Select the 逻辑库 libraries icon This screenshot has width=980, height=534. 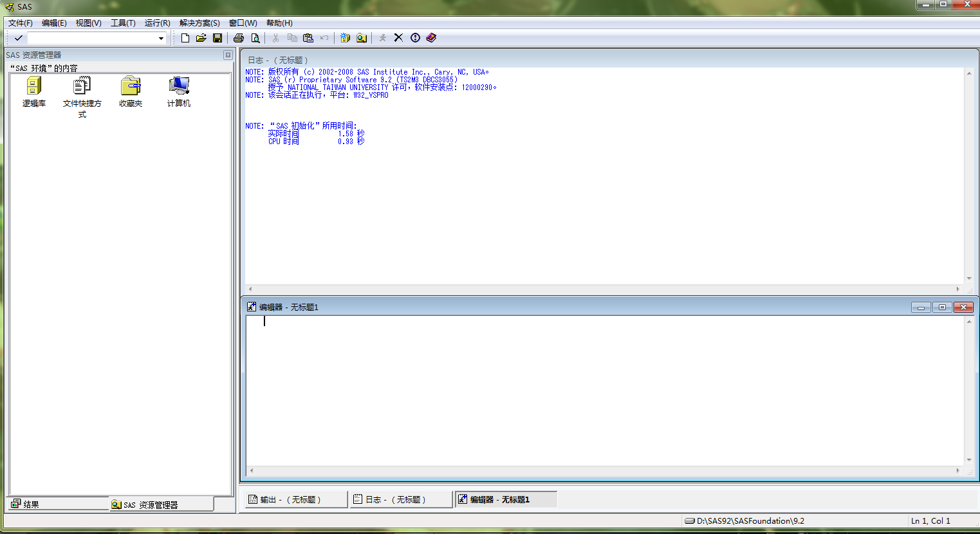coord(34,92)
